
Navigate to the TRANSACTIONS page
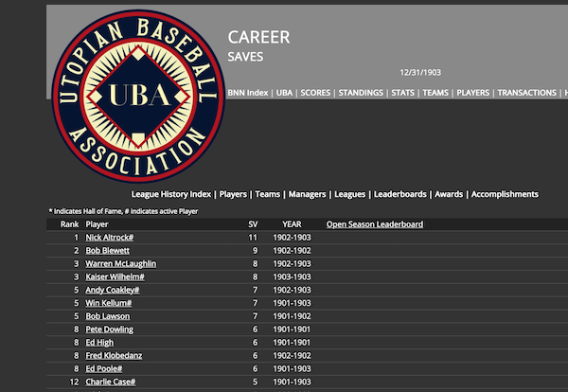(527, 93)
